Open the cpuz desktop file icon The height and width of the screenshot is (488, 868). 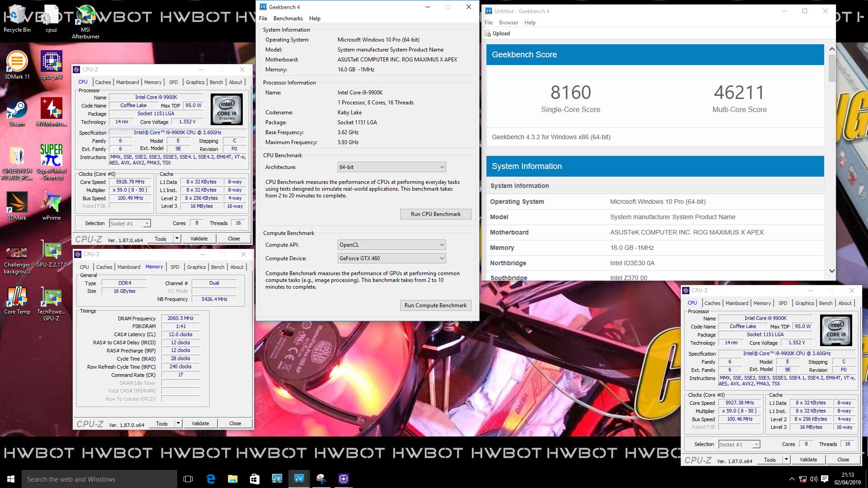[51, 18]
